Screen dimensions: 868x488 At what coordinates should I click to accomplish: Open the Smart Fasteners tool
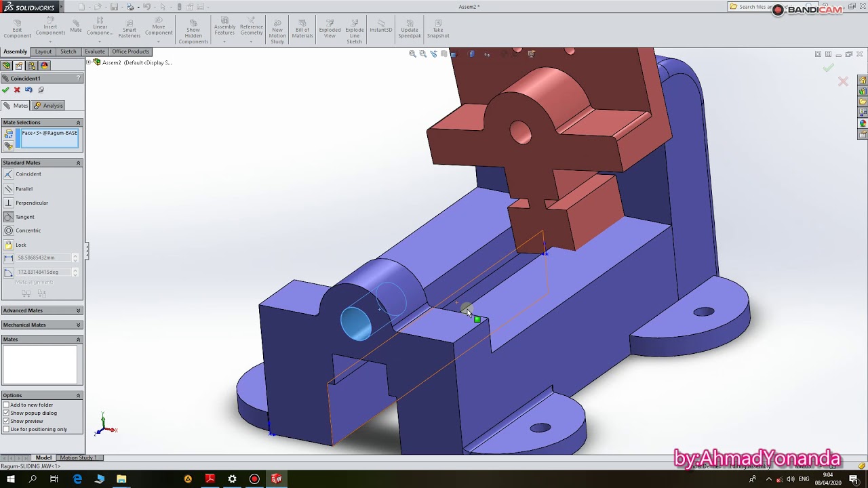(129, 27)
